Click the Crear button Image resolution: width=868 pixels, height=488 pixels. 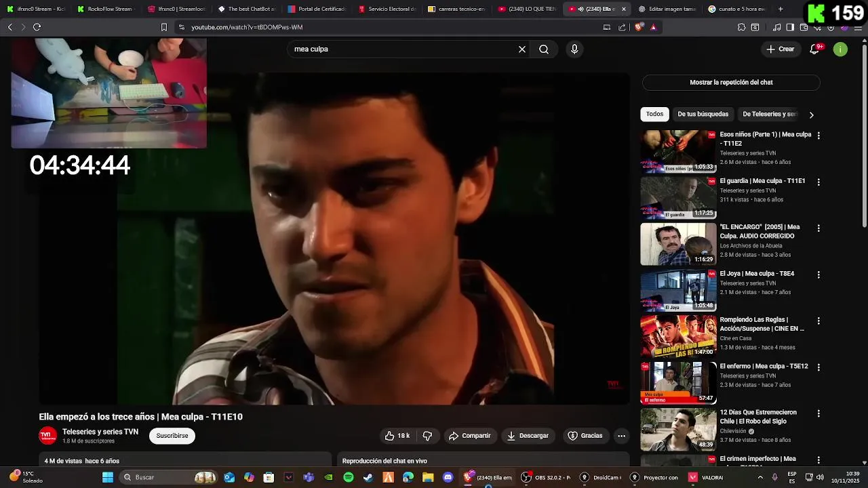coord(781,49)
